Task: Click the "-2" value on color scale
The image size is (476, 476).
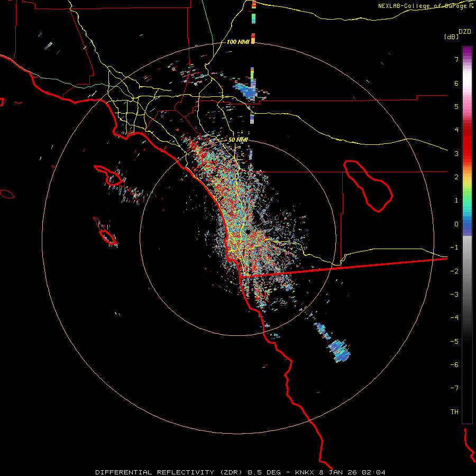Action: [x=454, y=271]
